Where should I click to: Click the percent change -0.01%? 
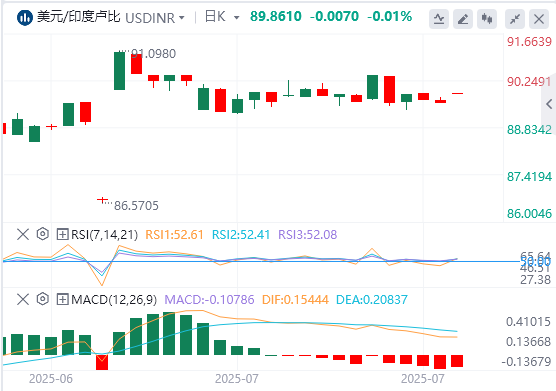pyautogui.click(x=389, y=16)
